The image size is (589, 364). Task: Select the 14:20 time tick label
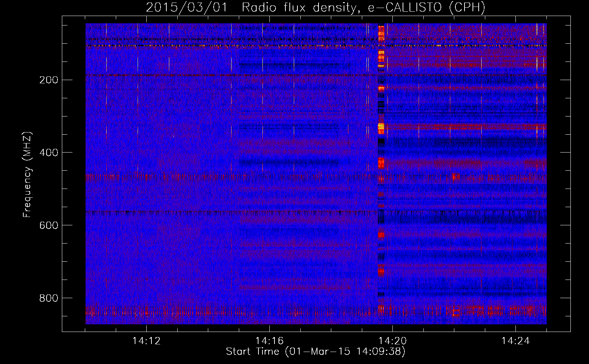click(x=392, y=341)
